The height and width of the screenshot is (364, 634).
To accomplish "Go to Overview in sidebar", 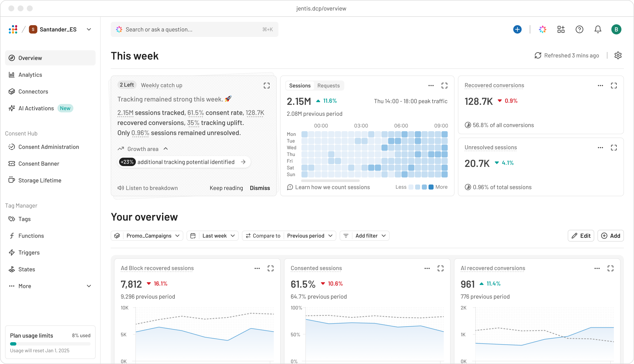I will coord(50,58).
